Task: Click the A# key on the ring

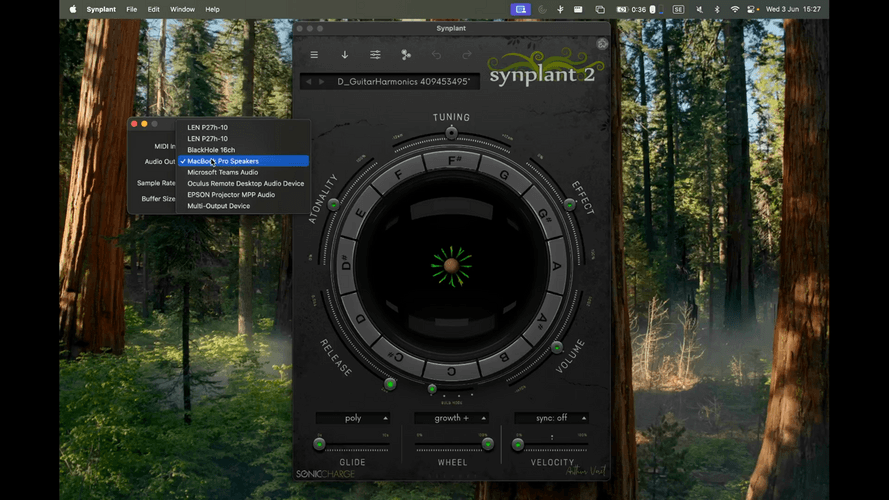Action: tap(543, 321)
